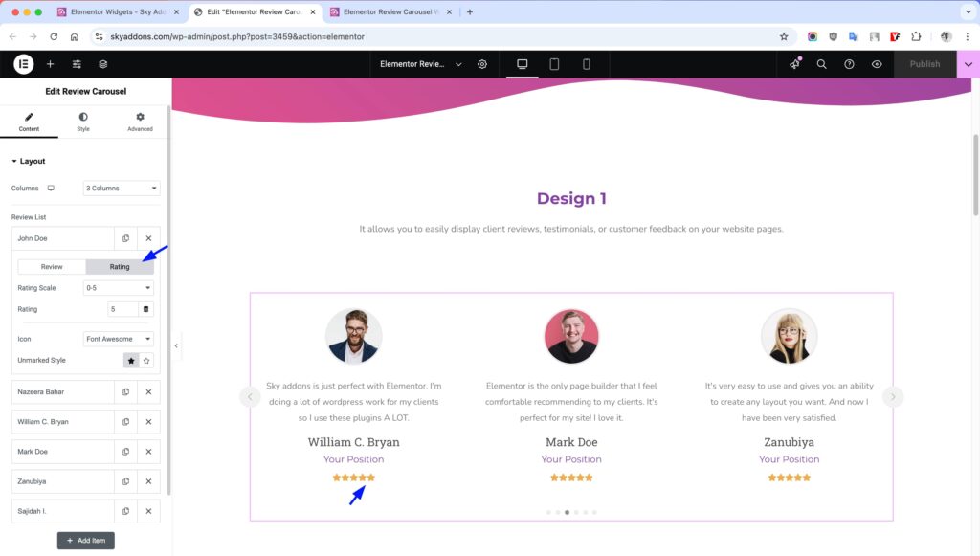Viewport: 980px width, 556px height.
Task: Remove the William C. Bryan item
Action: (148, 422)
